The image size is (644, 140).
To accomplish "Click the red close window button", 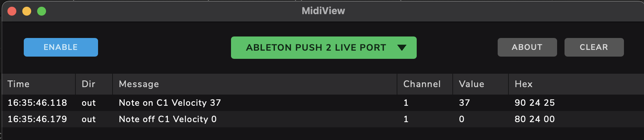I will [12, 11].
